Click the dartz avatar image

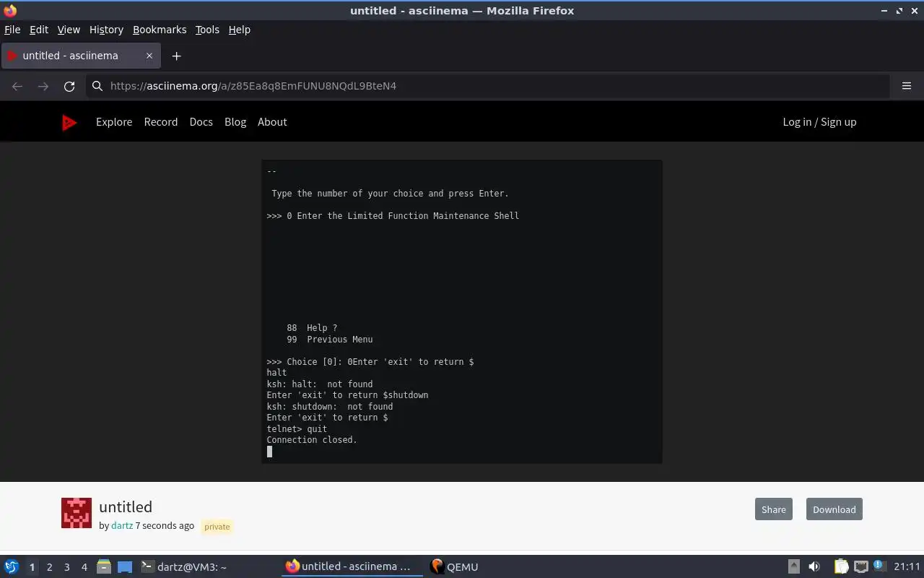coord(77,513)
